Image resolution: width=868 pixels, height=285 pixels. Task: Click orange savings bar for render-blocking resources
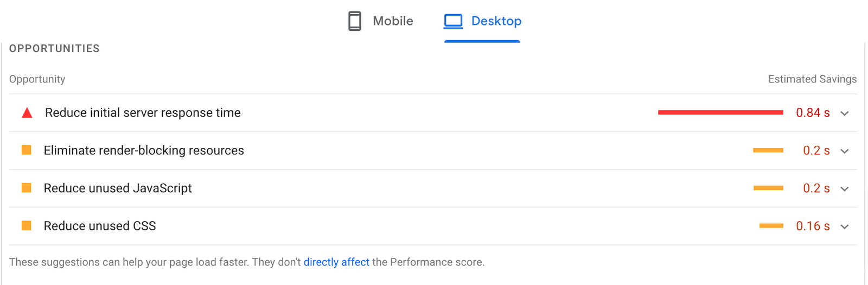pyautogui.click(x=768, y=150)
